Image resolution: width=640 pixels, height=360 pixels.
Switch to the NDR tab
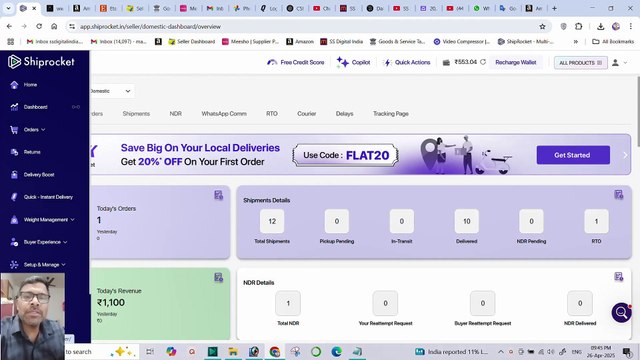pos(176,114)
